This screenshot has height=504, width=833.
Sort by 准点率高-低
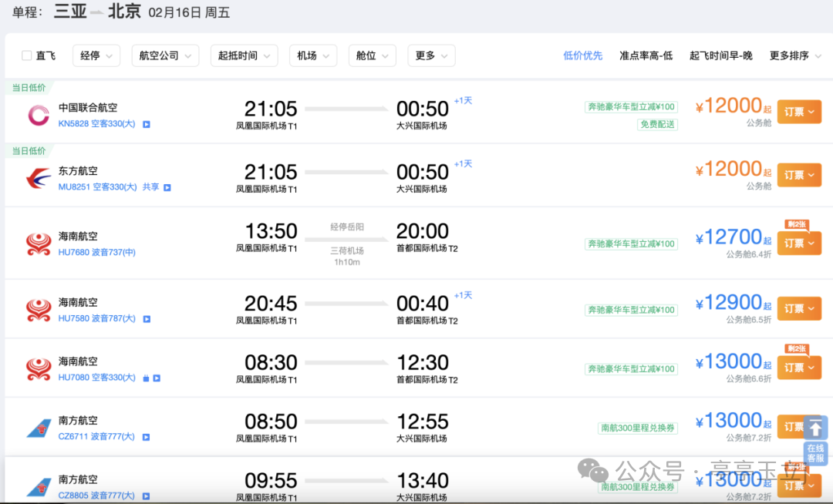(x=646, y=55)
